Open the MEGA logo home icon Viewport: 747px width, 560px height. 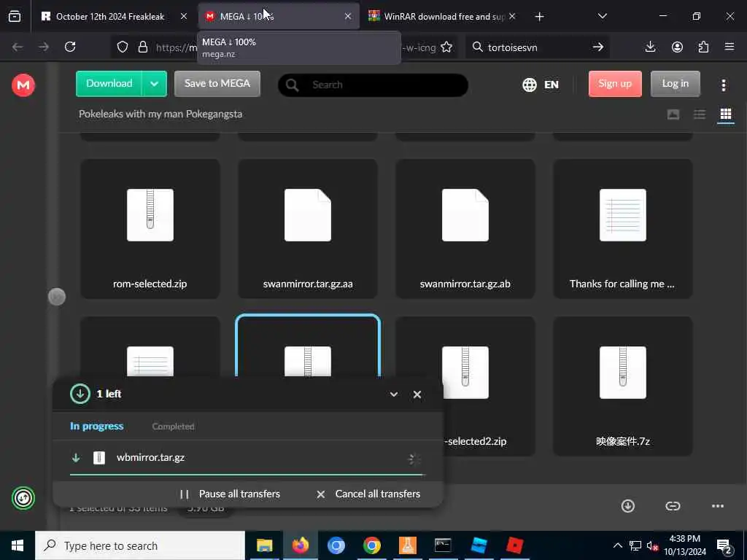pos(23,85)
